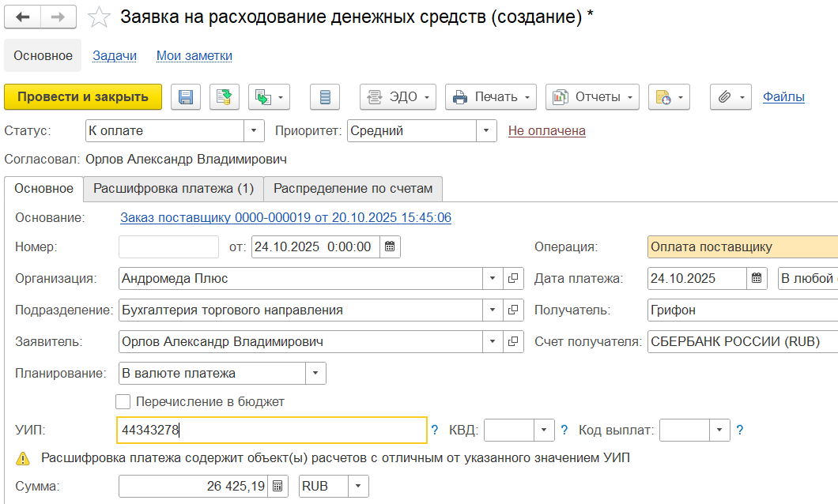
Task: Click the save (floppy disk) icon
Action: [186, 97]
